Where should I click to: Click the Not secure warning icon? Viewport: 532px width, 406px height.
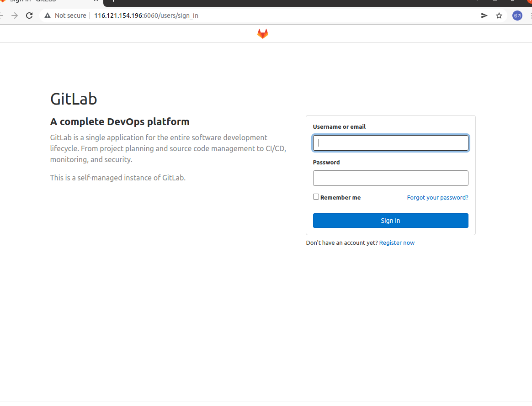48,16
